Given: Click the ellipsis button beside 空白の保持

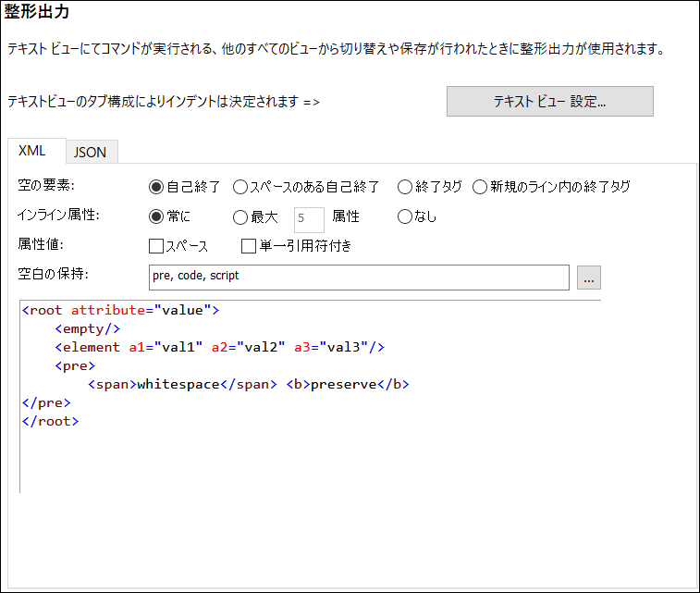Looking at the screenshot, I should (x=588, y=277).
